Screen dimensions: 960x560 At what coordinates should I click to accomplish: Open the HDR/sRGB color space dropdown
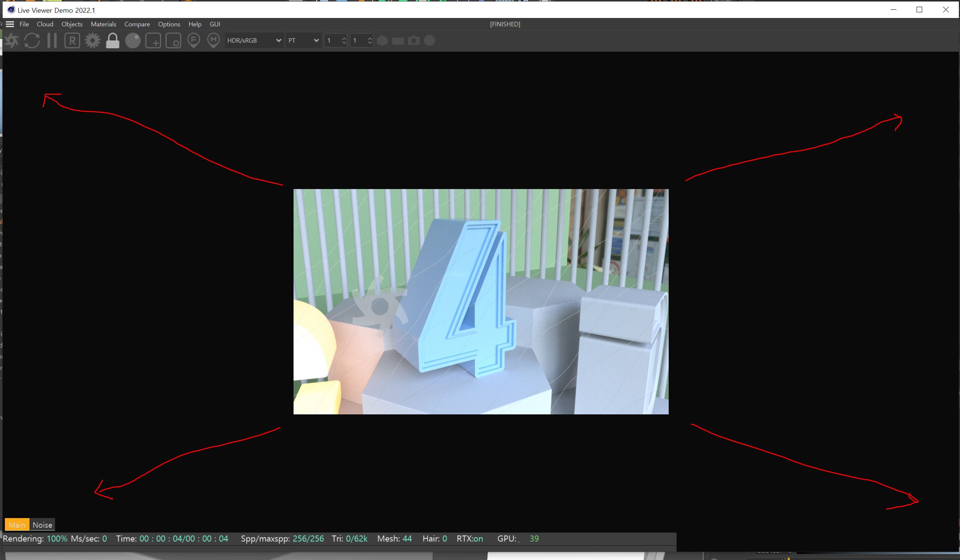(254, 40)
